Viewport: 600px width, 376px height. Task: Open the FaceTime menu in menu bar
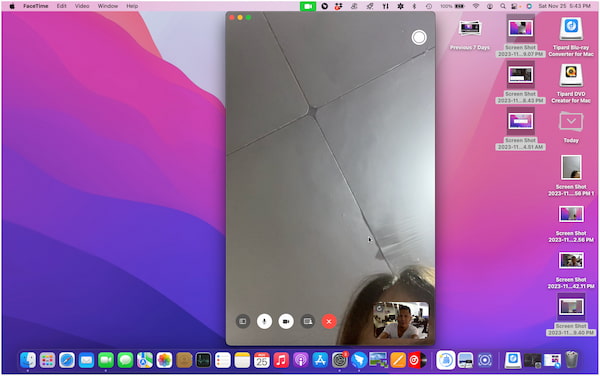pos(36,6)
